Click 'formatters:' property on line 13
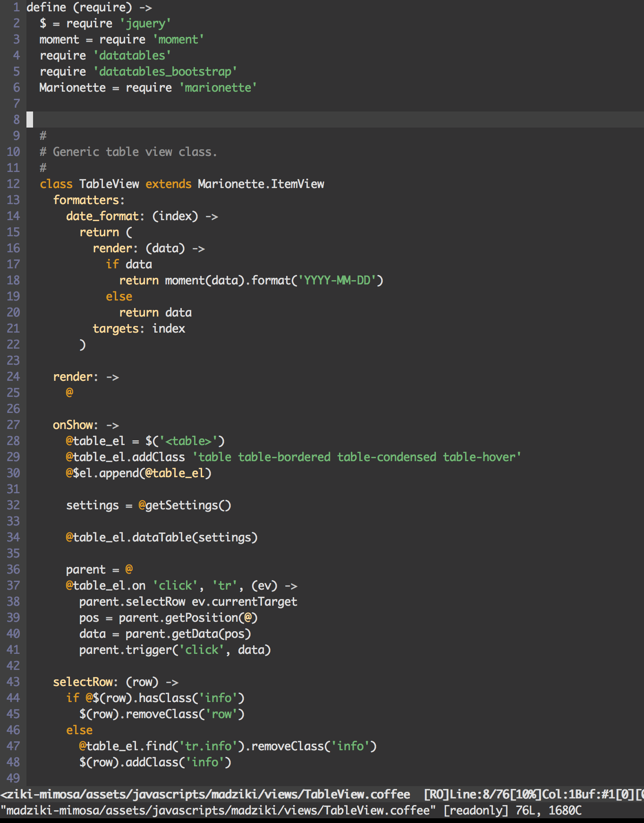Image resolution: width=644 pixels, height=823 pixels. [89, 200]
